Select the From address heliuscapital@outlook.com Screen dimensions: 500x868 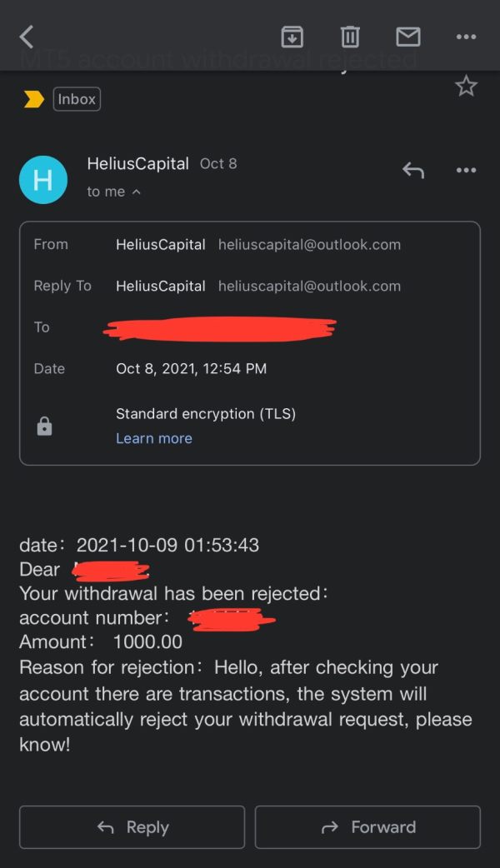click(309, 245)
